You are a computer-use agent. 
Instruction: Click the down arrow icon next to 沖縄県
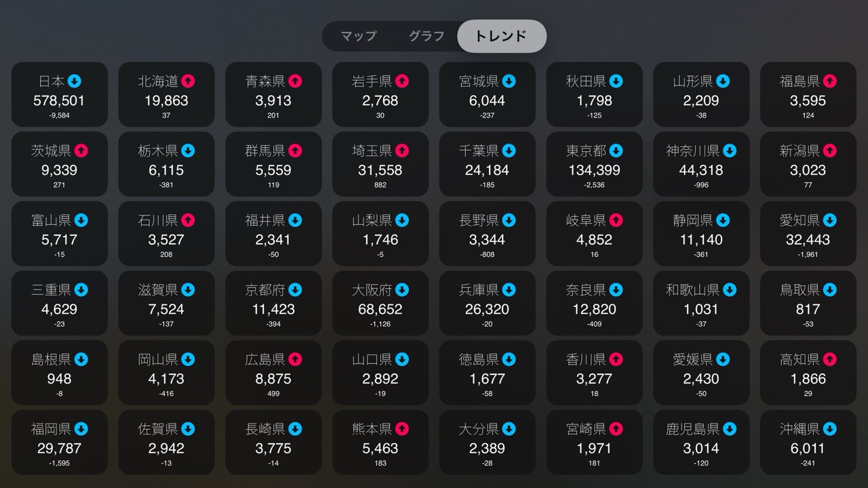pyautogui.click(x=829, y=429)
